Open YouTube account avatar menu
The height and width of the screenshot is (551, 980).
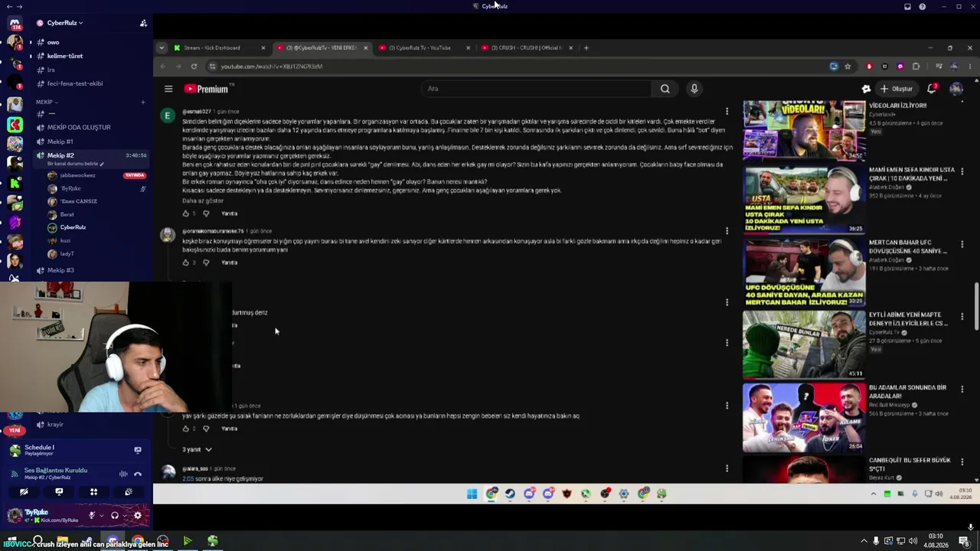(x=956, y=89)
